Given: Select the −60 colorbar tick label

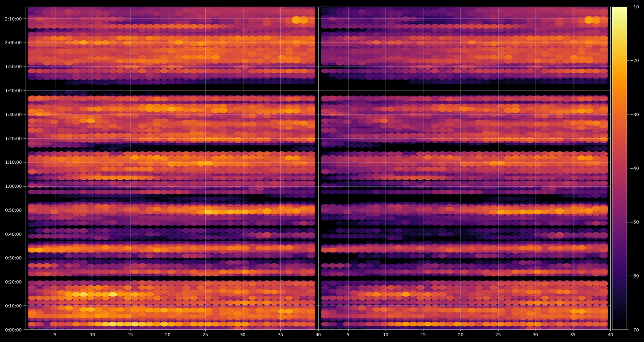Looking at the screenshot, I should click(x=635, y=276).
